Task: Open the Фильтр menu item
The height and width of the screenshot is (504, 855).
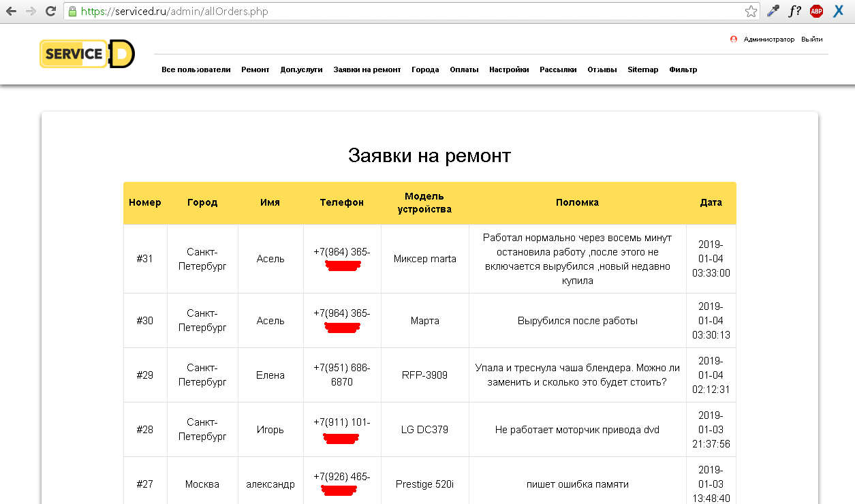Action: click(x=683, y=69)
